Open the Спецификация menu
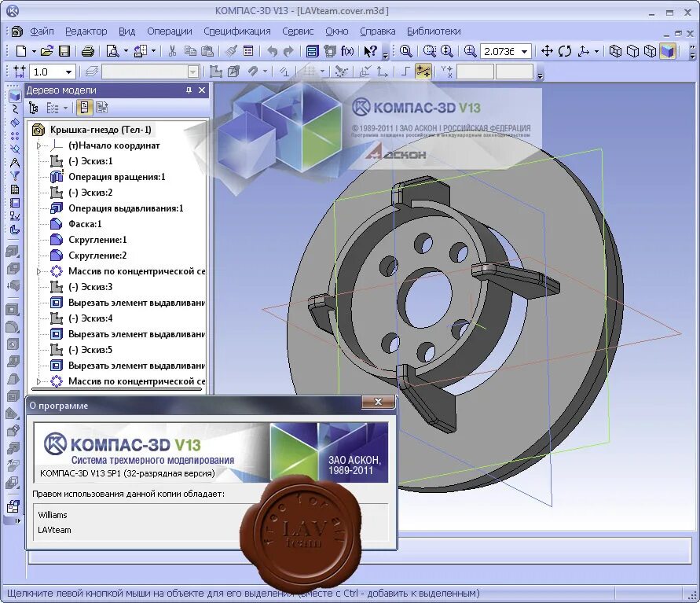 pos(237,31)
